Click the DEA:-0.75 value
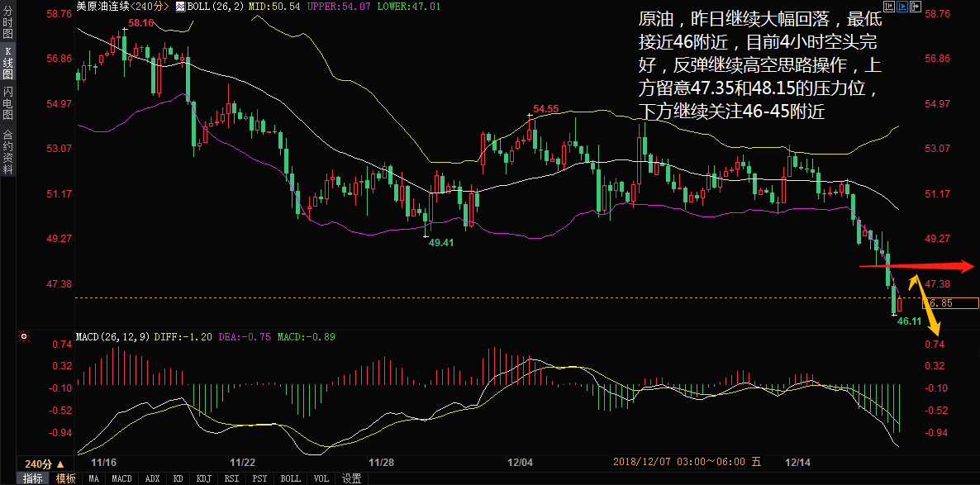 pyautogui.click(x=245, y=337)
